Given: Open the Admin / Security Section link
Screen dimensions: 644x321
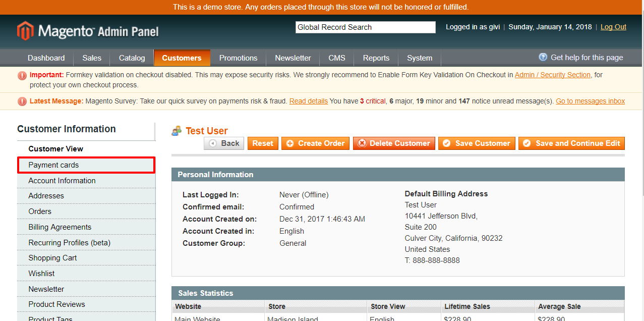Looking at the screenshot, I should (x=552, y=75).
